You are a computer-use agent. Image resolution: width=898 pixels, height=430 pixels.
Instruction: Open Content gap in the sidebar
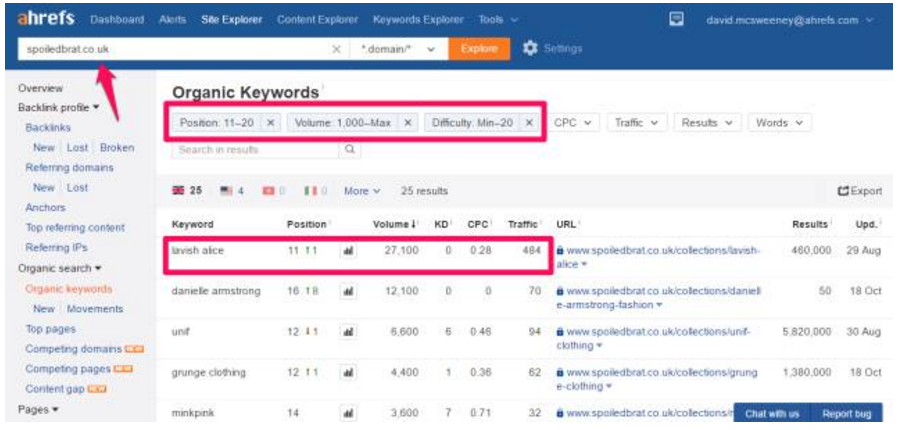tap(55, 389)
